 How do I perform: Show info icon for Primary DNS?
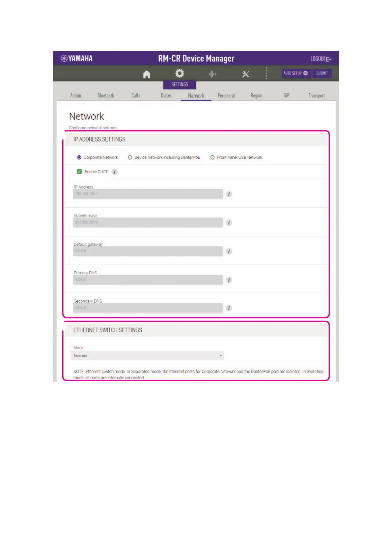click(x=229, y=280)
